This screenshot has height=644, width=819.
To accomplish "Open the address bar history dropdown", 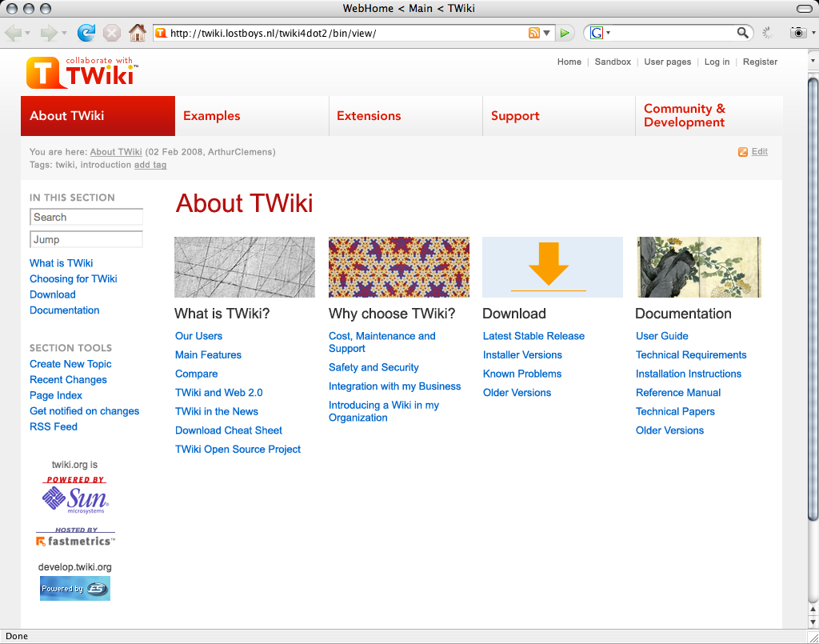I will (547, 33).
